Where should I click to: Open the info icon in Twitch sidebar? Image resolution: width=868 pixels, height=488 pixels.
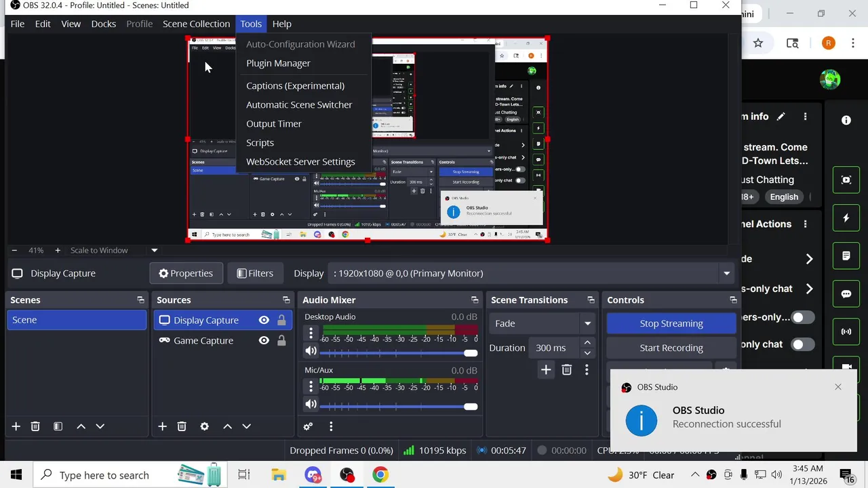(x=846, y=120)
